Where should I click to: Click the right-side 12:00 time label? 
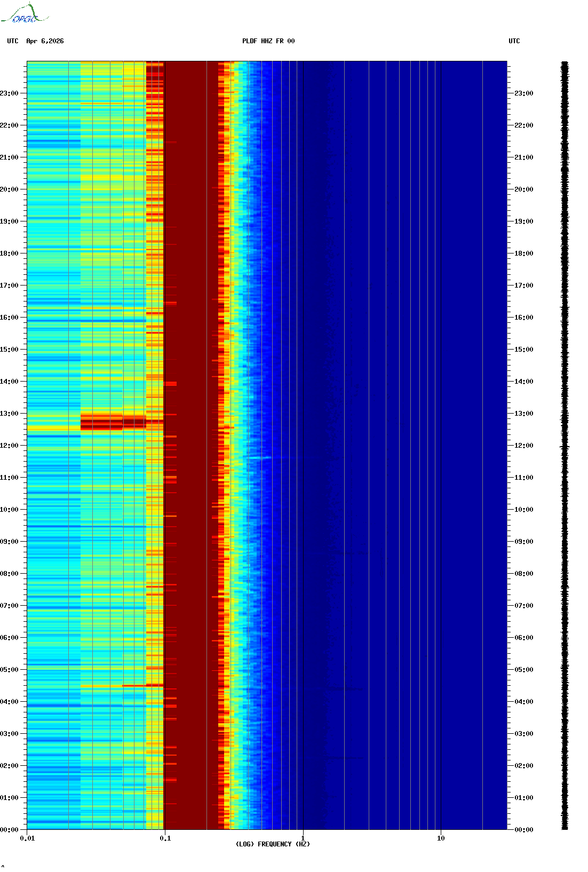pos(524,446)
